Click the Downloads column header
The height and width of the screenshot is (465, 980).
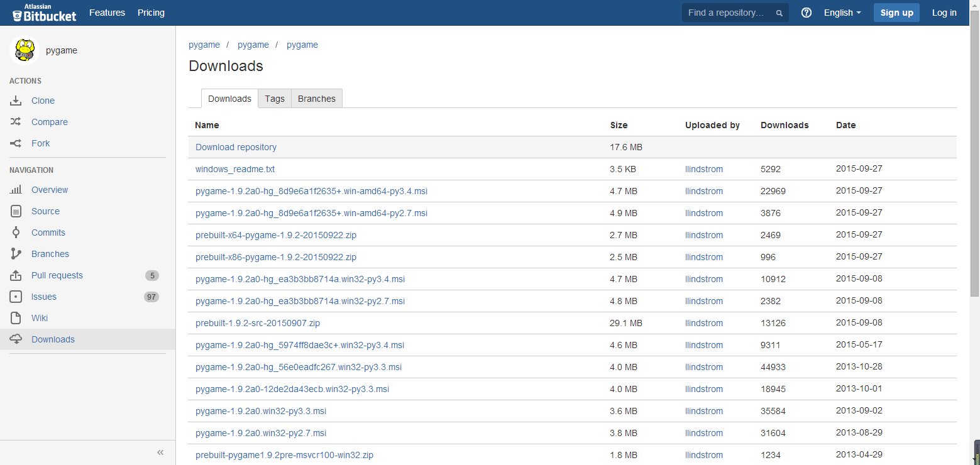pos(785,125)
